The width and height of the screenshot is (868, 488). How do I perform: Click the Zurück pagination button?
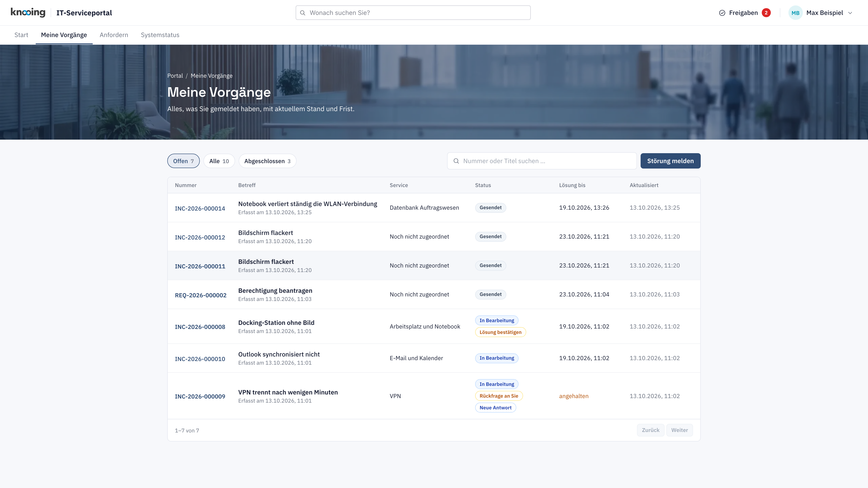[650, 430]
